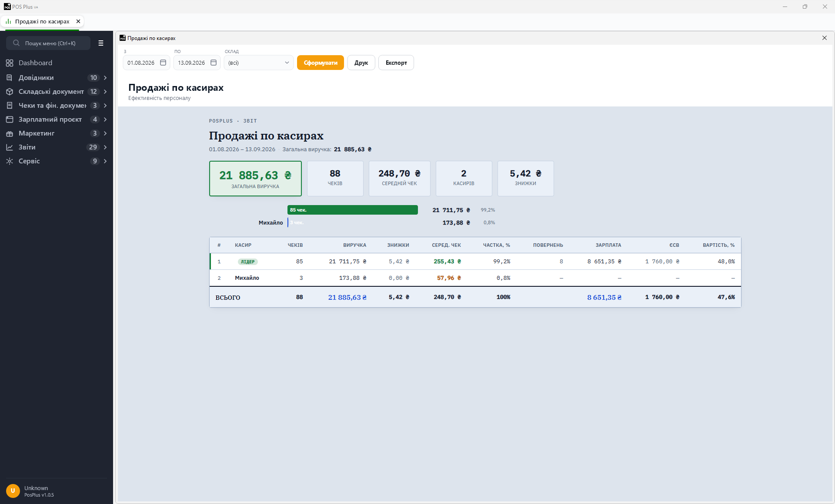Image resolution: width=835 pixels, height=504 pixels.
Task: Click the Довідники book icon
Action: tap(10, 78)
